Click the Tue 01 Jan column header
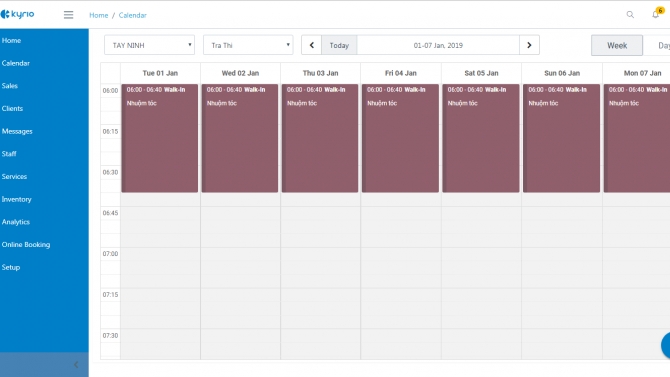This screenshot has height=377, width=670. pyautogui.click(x=160, y=73)
